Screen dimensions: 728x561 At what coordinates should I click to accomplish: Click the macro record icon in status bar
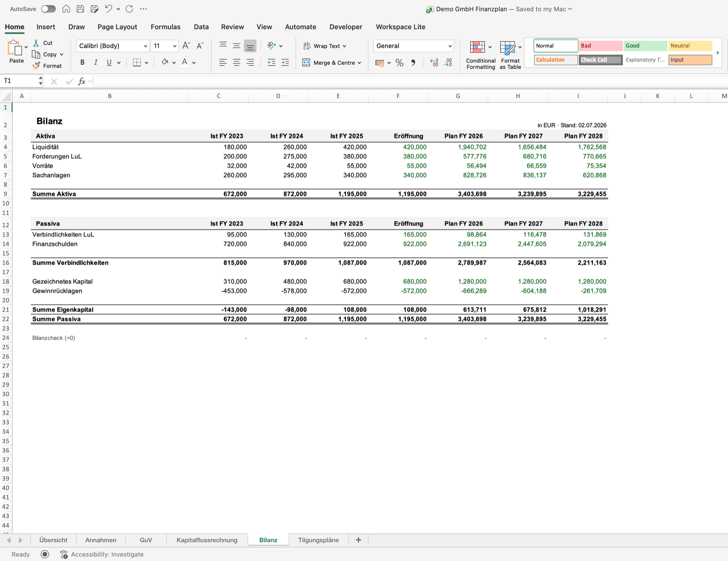[x=45, y=554]
